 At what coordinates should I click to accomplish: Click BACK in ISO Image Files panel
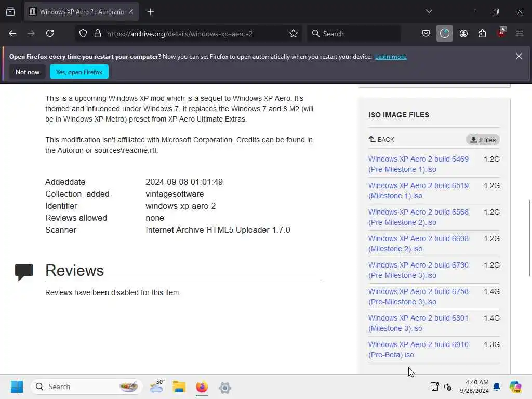381,139
